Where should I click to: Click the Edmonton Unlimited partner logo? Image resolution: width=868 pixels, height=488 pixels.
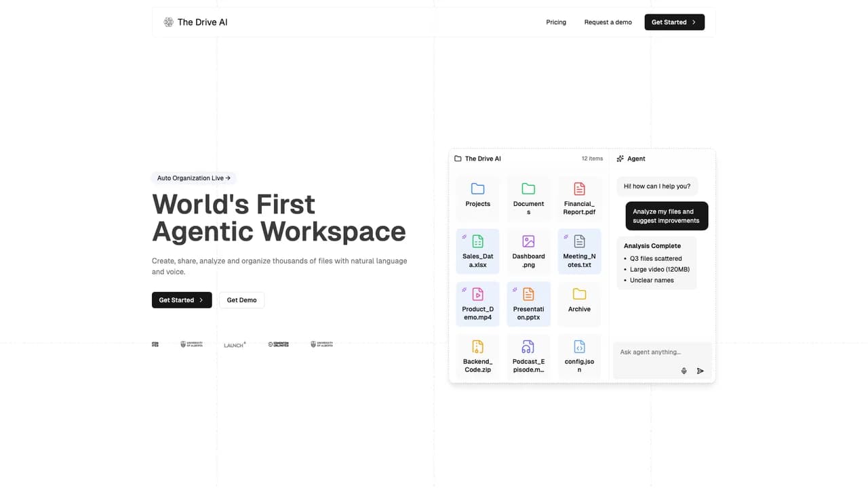(x=278, y=344)
